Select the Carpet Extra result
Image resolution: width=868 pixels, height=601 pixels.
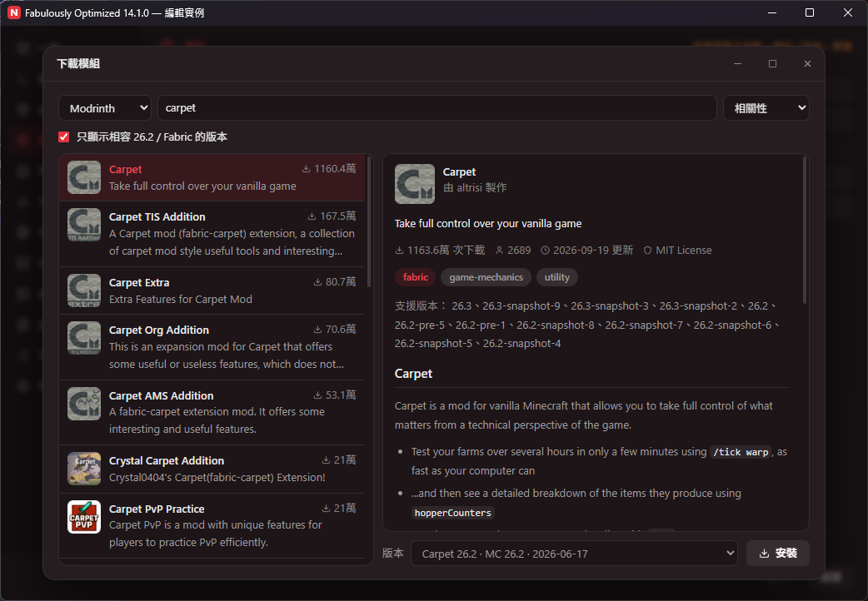pos(212,291)
